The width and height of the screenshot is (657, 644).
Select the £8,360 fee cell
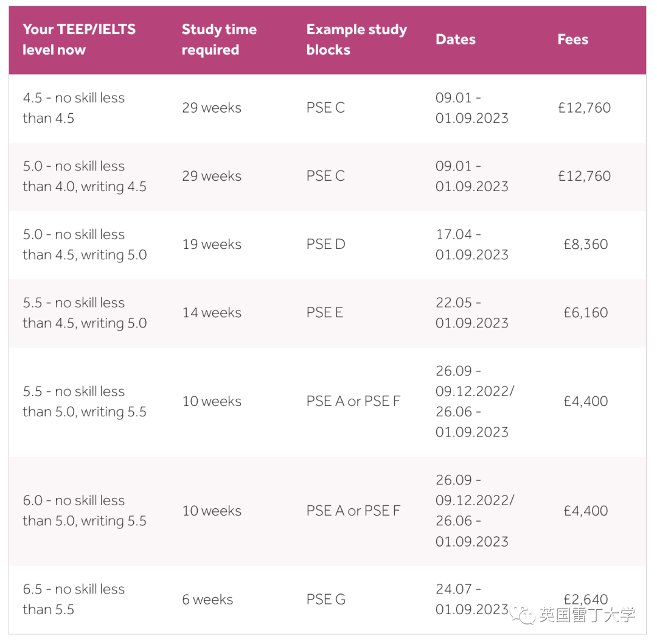tap(585, 245)
